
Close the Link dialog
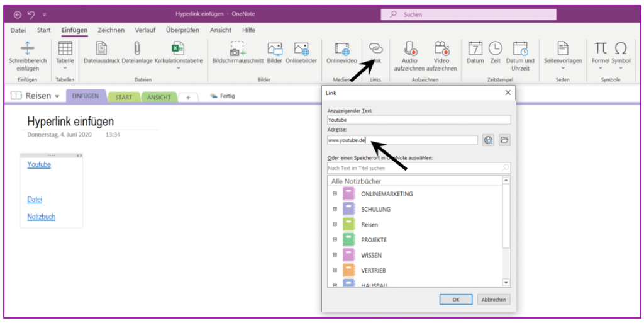[508, 93]
